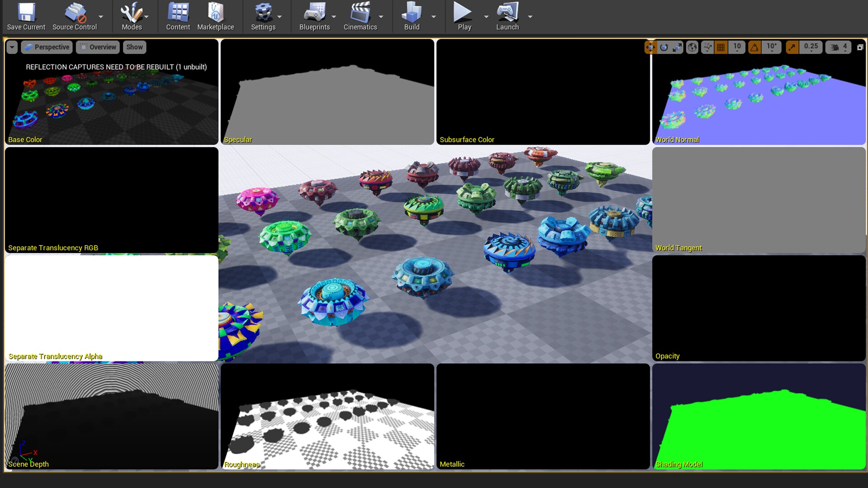Viewport: 868px width, 488px height.
Task: Toggle world versus local coordinate system
Action: point(692,47)
